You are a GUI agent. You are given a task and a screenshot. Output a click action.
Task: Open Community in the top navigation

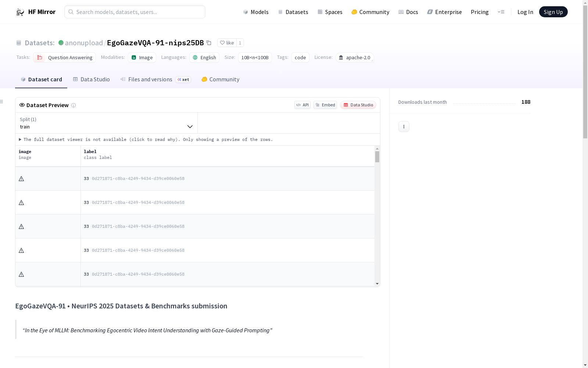pos(370,12)
